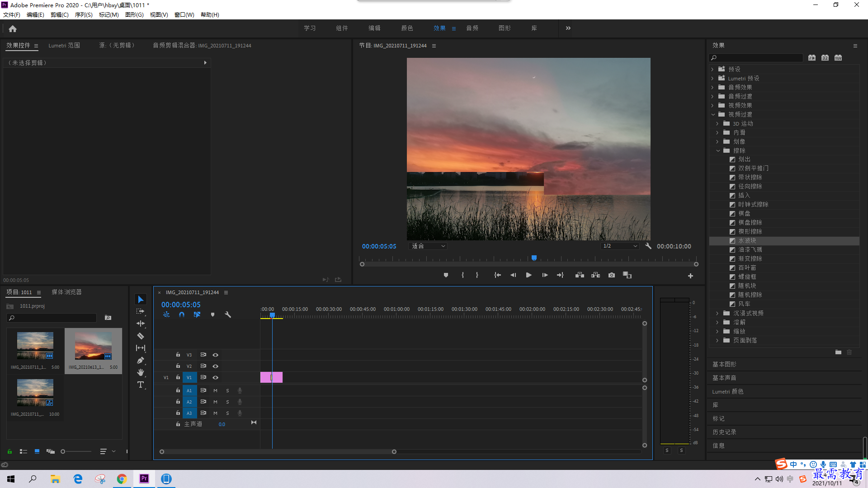The image size is (868, 488).
Task: Expand the 音频效果 folder
Action: pos(713,87)
